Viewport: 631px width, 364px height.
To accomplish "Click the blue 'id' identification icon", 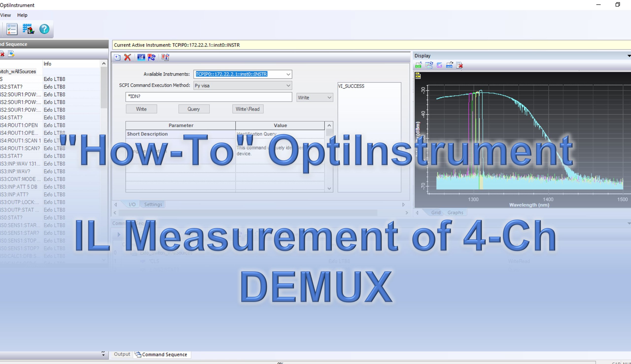I will (x=141, y=57).
